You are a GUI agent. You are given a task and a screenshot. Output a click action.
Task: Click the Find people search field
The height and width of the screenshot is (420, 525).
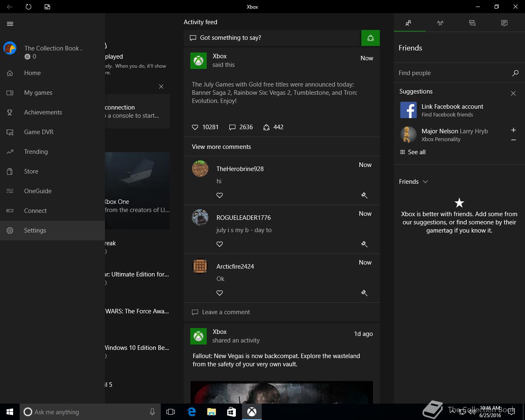pyautogui.click(x=451, y=73)
